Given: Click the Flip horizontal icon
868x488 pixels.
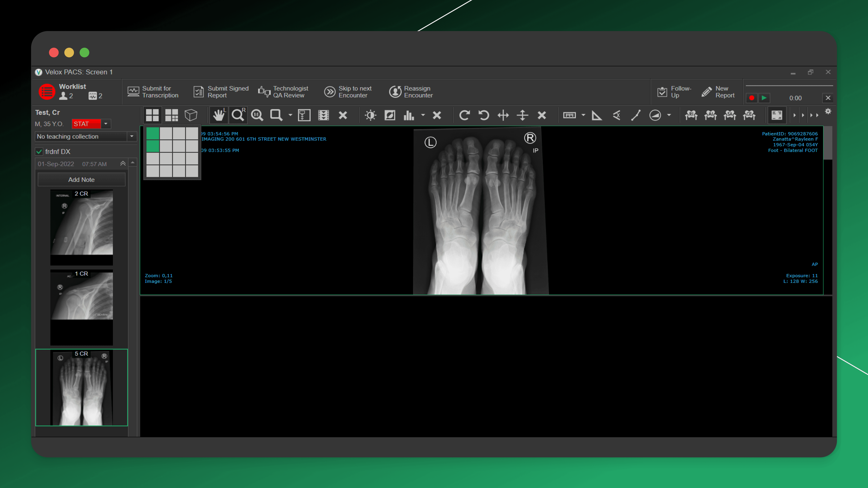Looking at the screenshot, I should pyautogui.click(x=503, y=115).
